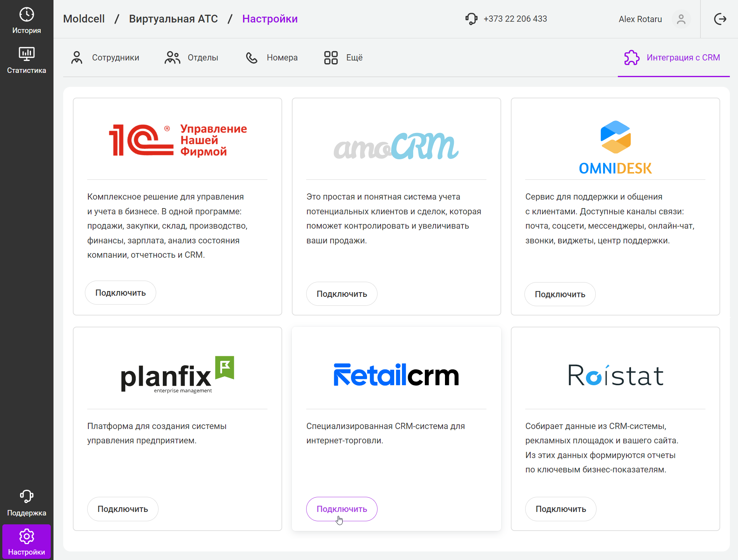
Task: Connect amoCRM with Подключить button
Action: pyautogui.click(x=342, y=294)
